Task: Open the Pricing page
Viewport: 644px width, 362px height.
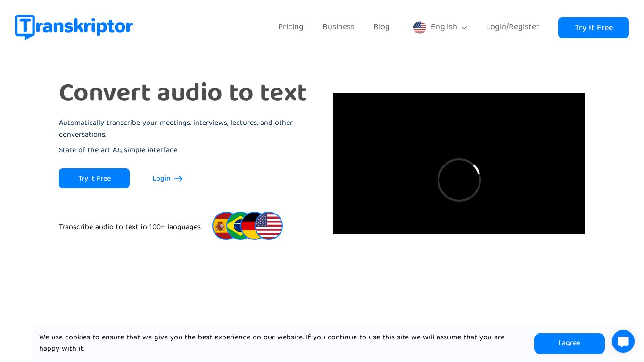Action: click(x=291, y=27)
